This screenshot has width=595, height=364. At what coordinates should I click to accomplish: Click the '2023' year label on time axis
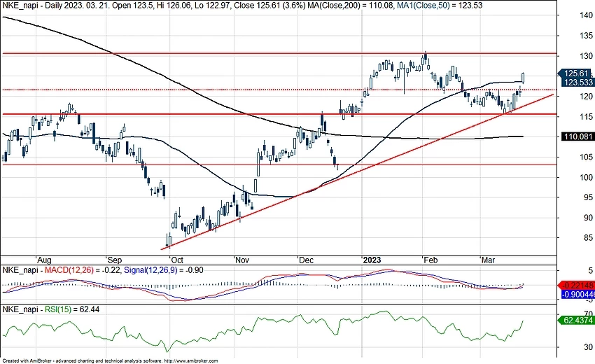pyautogui.click(x=372, y=260)
